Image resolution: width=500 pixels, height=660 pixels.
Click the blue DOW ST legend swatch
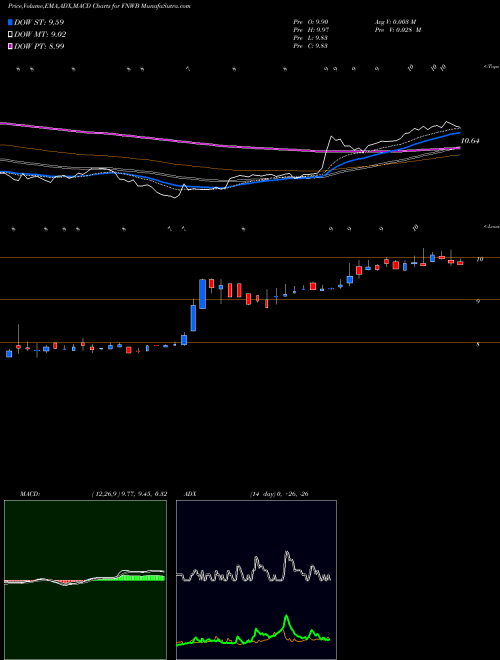click(10, 22)
